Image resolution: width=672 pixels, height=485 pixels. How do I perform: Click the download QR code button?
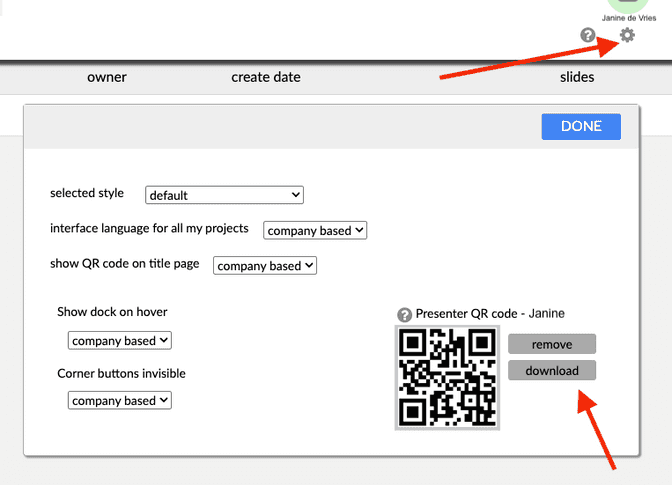552,370
